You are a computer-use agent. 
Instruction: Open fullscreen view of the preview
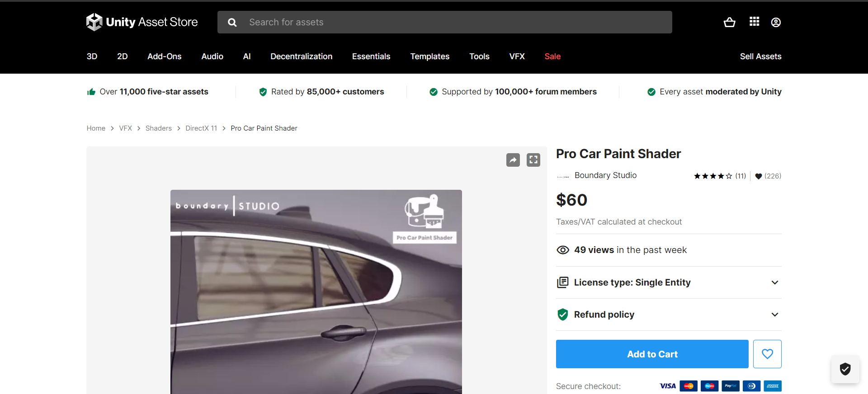coord(533,160)
